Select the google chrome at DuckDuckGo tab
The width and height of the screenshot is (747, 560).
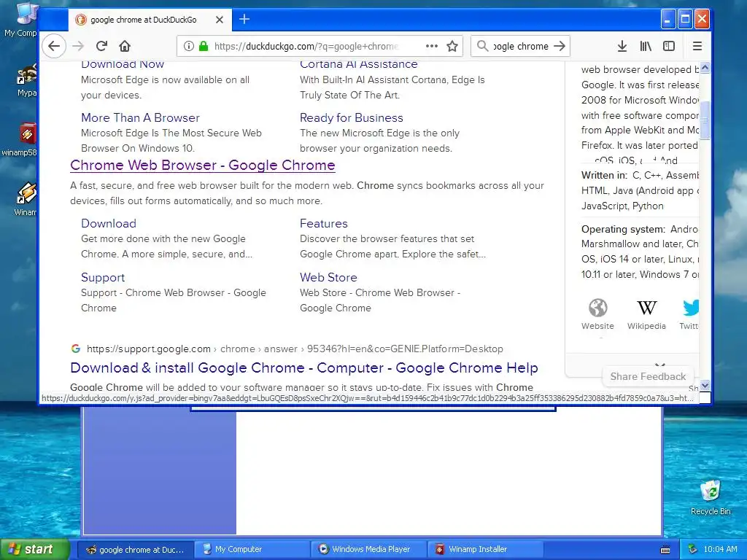(150, 20)
